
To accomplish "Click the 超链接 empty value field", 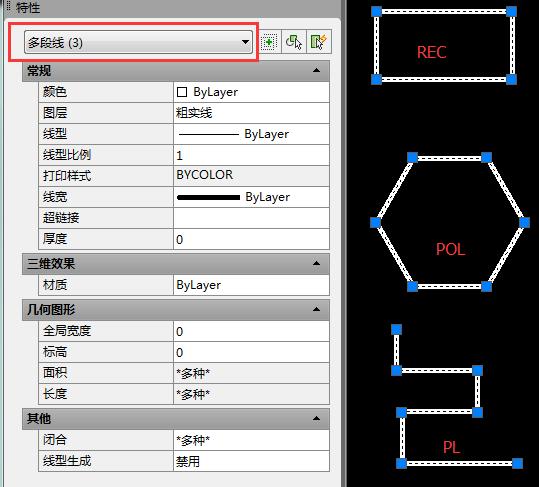I will click(251, 218).
